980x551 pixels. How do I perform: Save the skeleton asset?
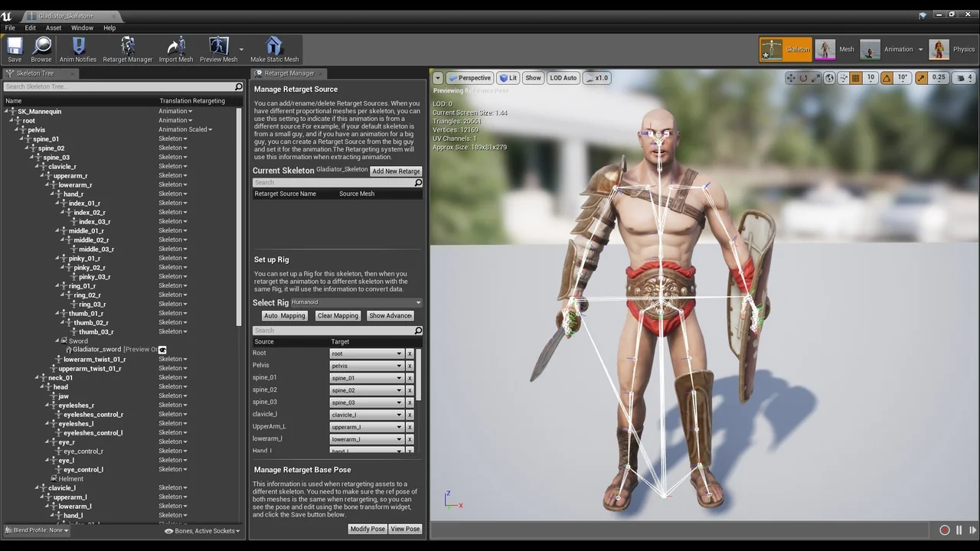point(14,49)
